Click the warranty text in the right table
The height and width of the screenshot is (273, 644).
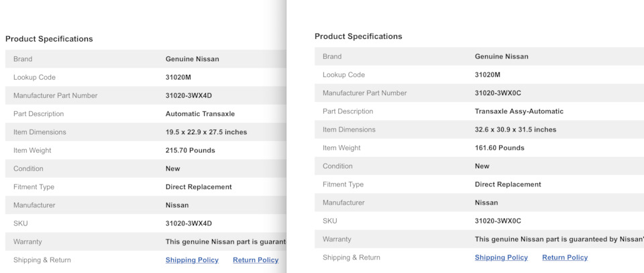click(x=558, y=239)
